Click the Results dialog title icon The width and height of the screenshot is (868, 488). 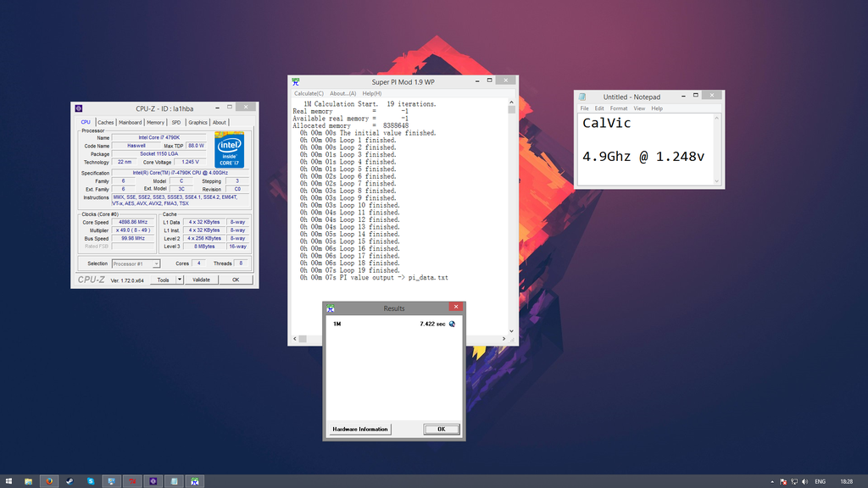(x=331, y=308)
